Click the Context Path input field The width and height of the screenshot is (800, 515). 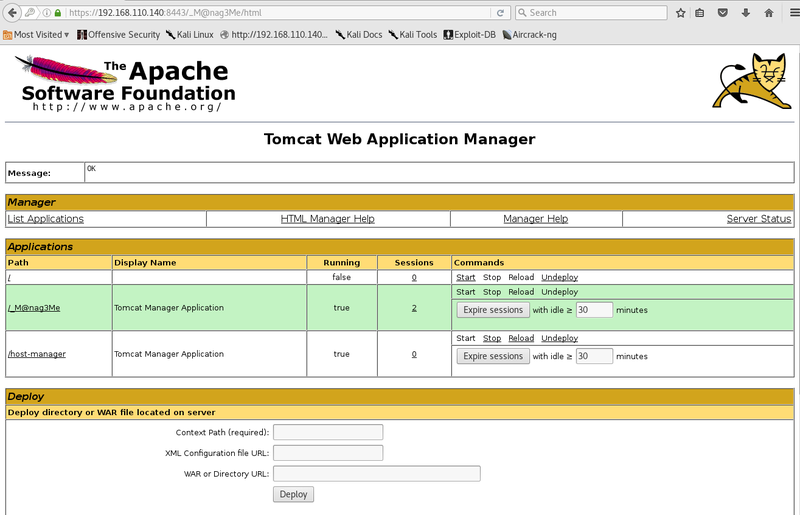point(328,432)
